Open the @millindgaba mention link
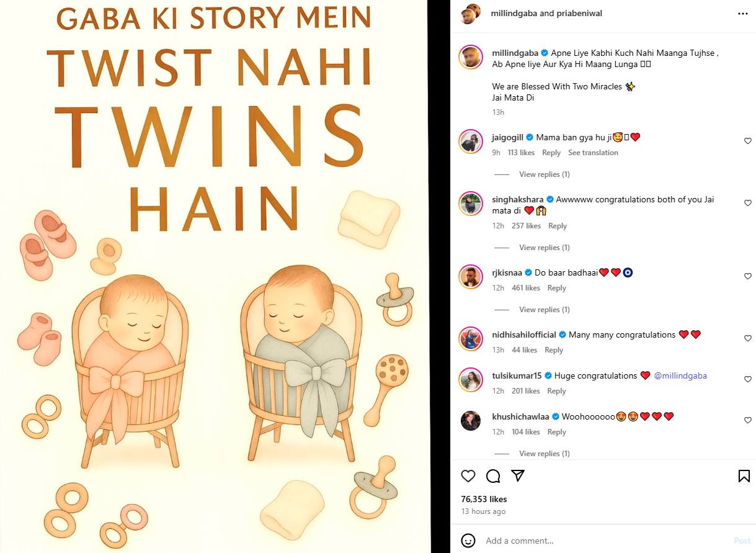 coord(680,375)
